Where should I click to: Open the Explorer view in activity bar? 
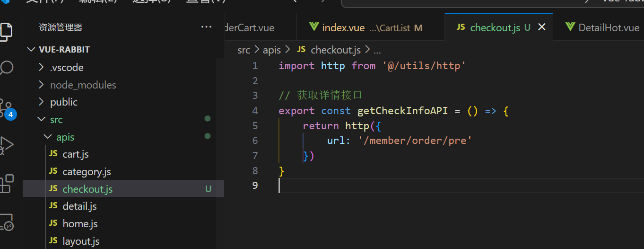point(6,31)
